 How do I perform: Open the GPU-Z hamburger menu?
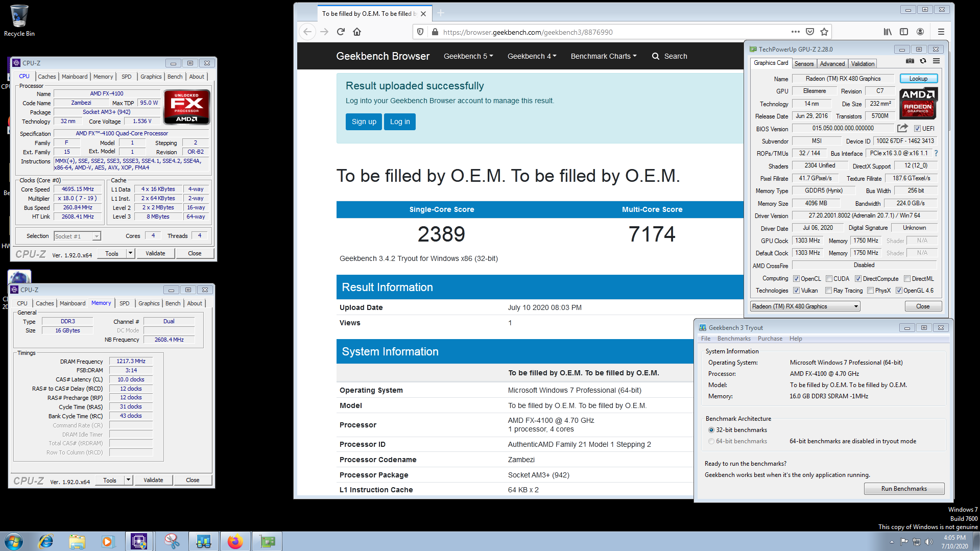point(936,61)
